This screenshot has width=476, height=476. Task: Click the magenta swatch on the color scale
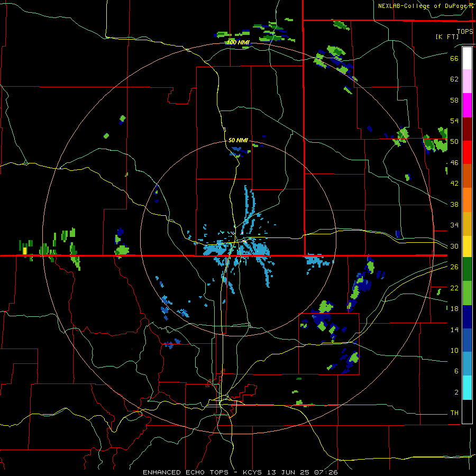(x=467, y=105)
